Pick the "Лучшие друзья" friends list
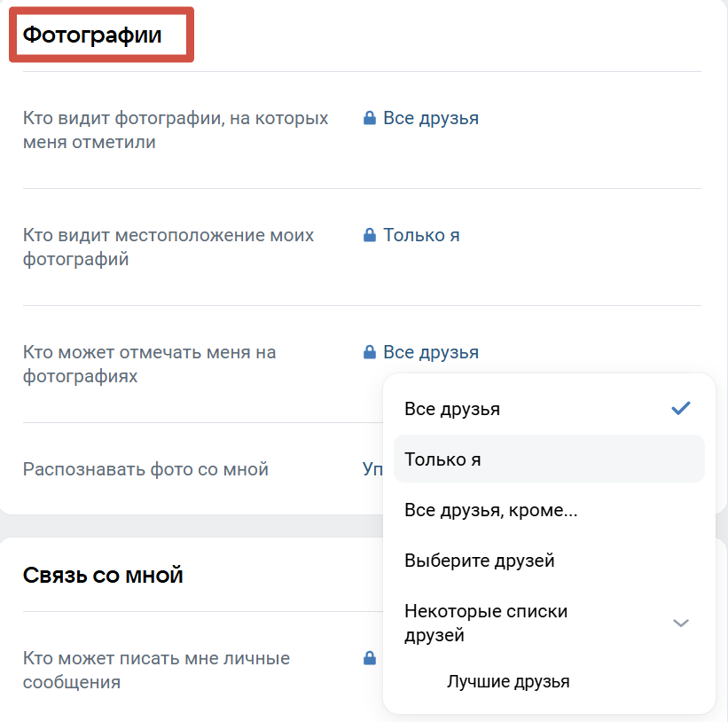Viewport: 728px width, 722px height. click(x=508, y=682)
